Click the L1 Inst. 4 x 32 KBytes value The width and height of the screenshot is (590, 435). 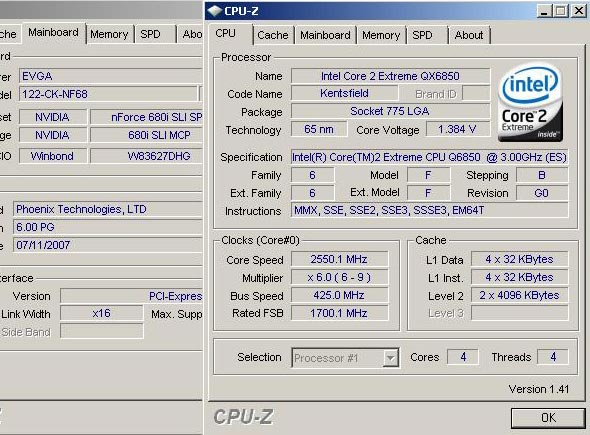click(519, 277)
